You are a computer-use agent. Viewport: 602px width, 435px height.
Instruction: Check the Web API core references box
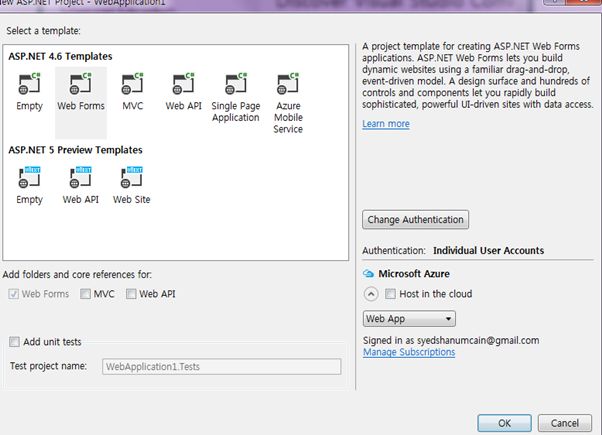(x=131, y=294)
